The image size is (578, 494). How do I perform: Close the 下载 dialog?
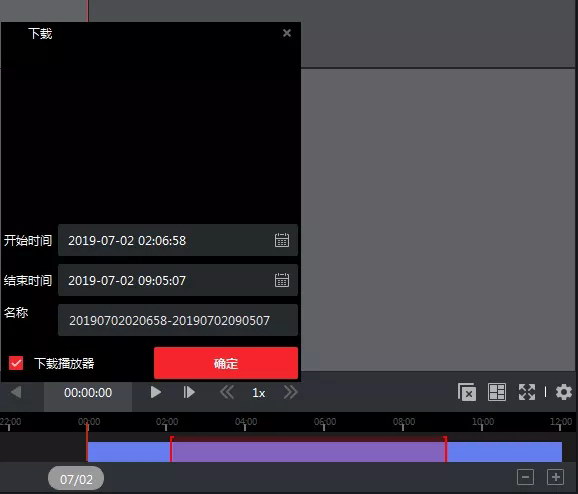tap(287, 33)
